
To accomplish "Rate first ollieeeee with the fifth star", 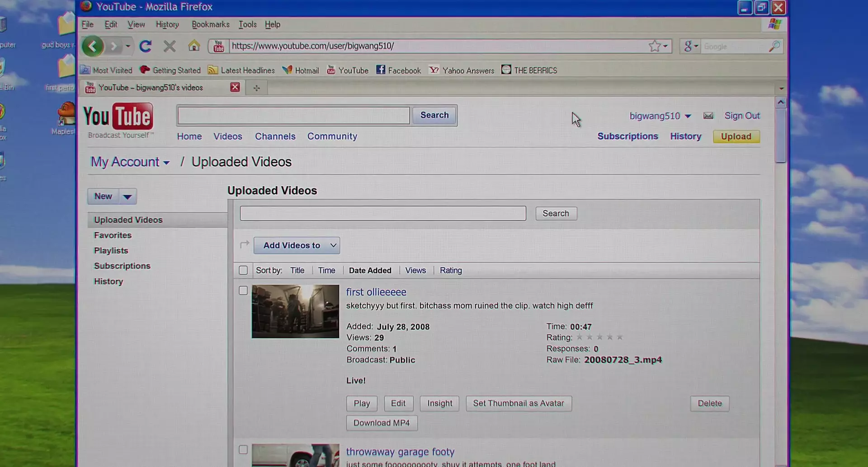I will click(620, 337).
